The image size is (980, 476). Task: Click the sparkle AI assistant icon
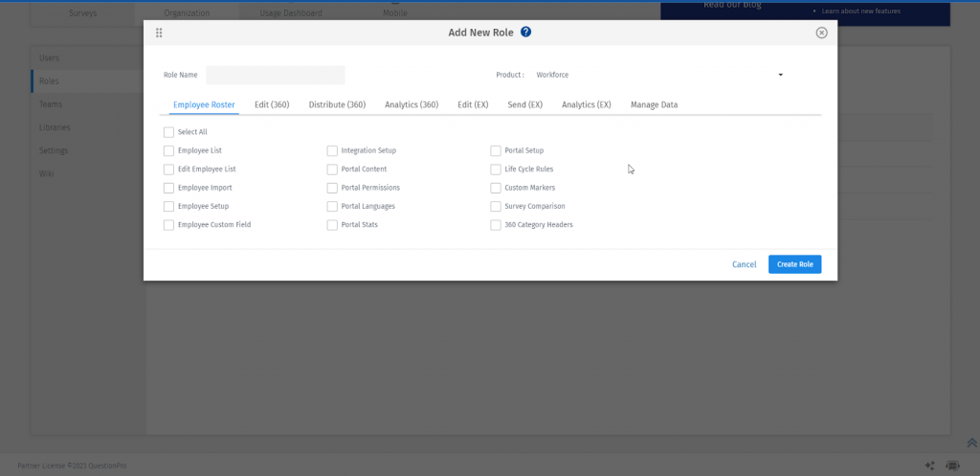click(x=930, y=466)
